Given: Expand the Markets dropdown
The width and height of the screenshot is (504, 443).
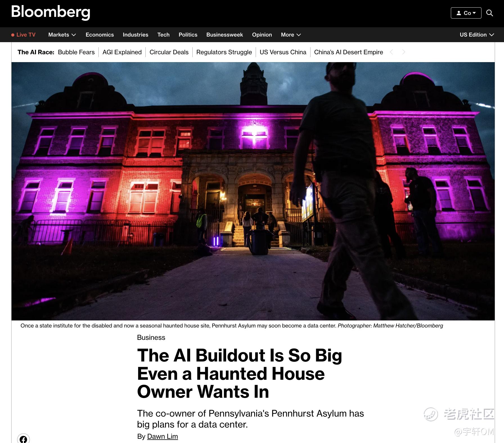Looking at the screenshot, I should pyautogui.click(x=62, y=35).
